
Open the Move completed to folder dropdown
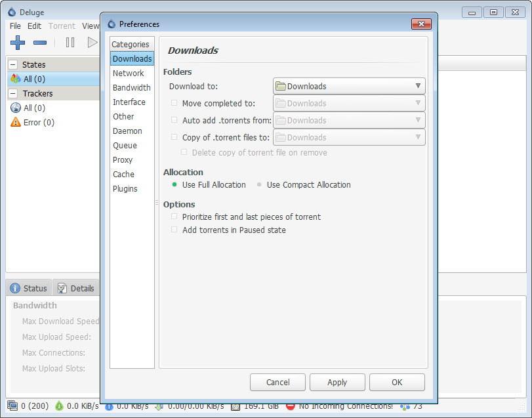pyautogui.click(x=349, y=103)
